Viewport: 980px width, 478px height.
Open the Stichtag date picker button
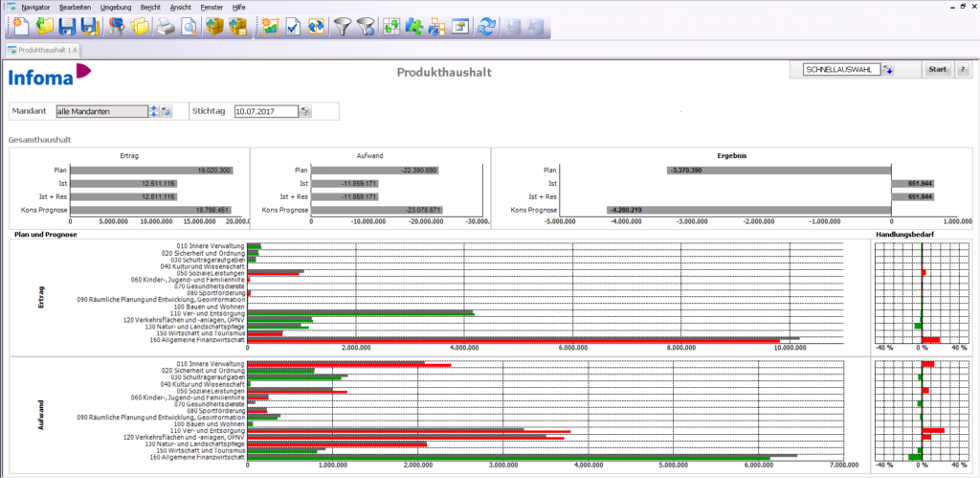point(305,112)
